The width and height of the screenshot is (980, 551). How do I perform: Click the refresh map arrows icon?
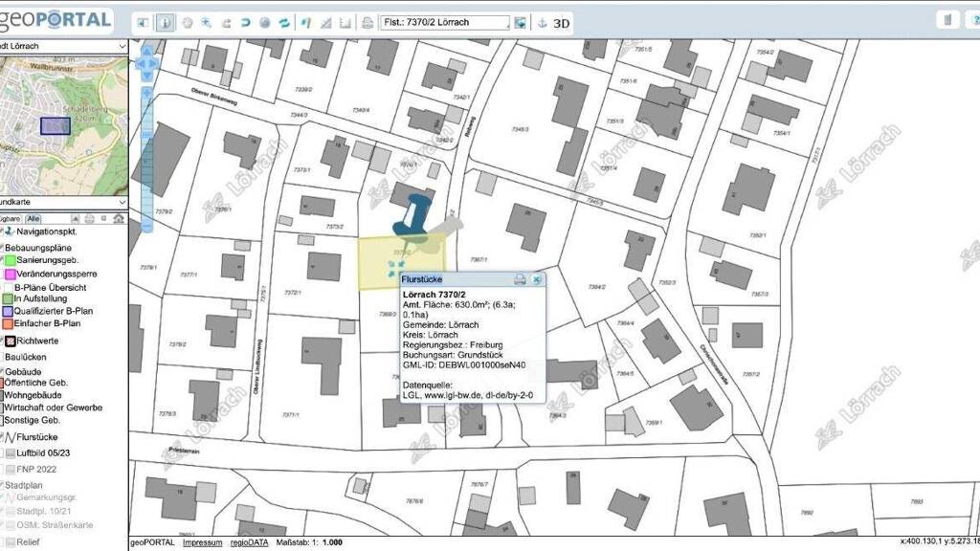[284, 22]
